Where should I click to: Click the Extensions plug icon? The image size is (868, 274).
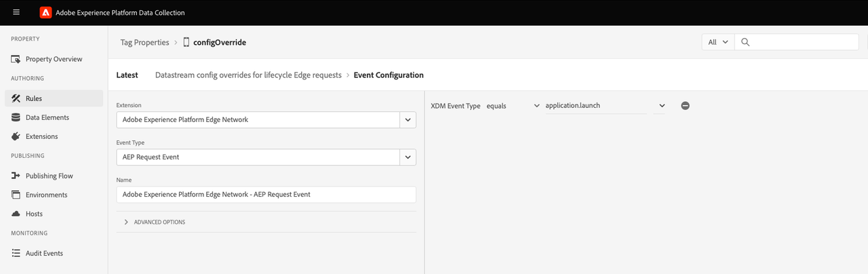click(16, 136)
